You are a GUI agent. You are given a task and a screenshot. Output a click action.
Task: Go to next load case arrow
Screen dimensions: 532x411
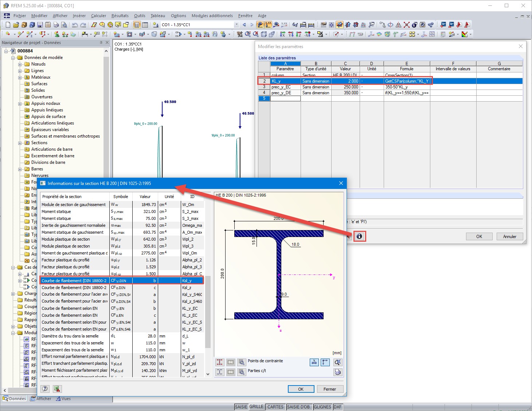pyautogui.click(x=252, y=25)
